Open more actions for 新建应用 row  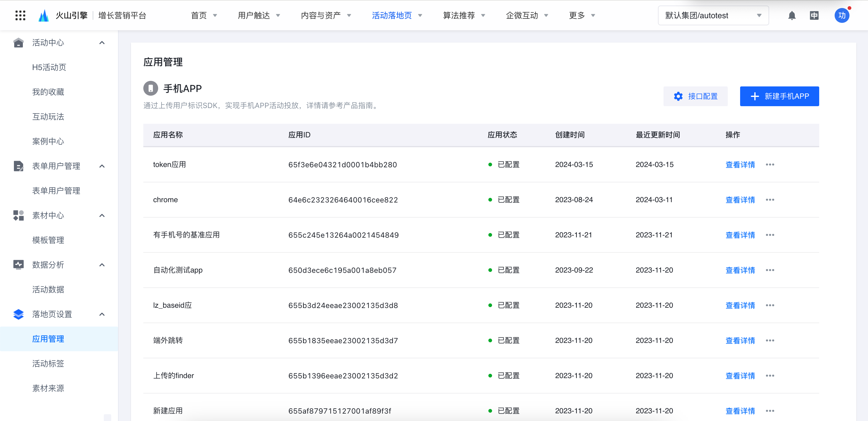[x=769, y=411]
